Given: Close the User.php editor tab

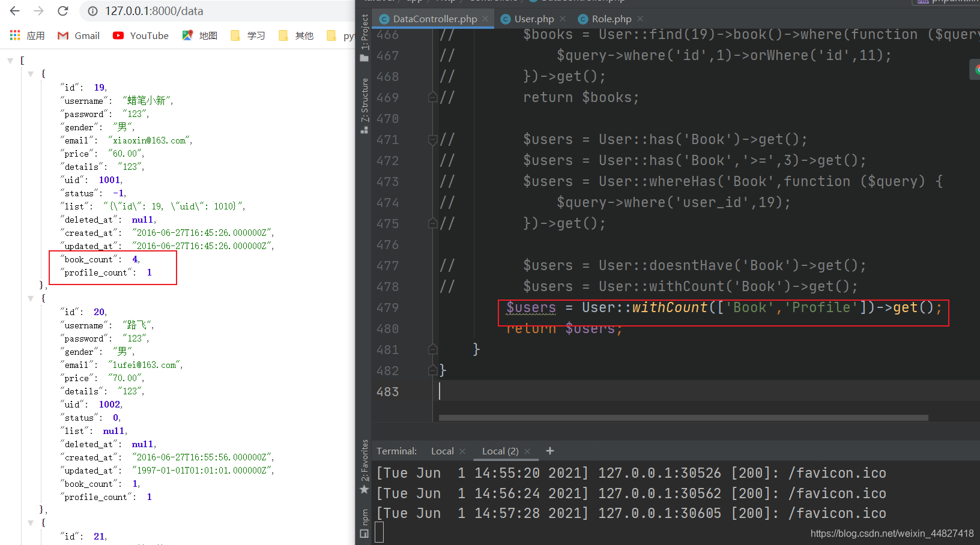Looking at the screenshot, I should click(x=563, y=19).
